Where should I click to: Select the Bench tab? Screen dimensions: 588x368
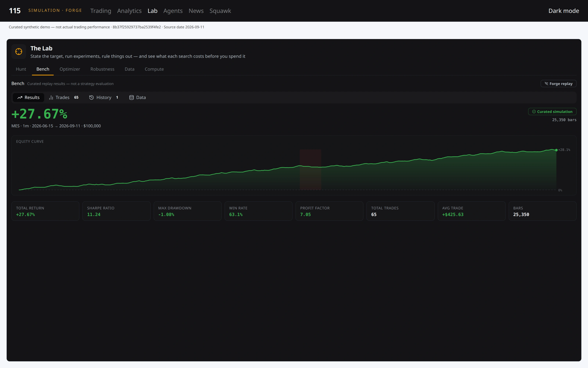click(x=43, y=69)
